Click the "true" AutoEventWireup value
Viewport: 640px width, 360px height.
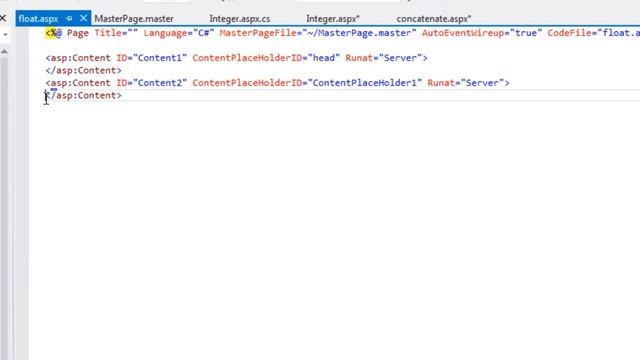click(526, 33)
